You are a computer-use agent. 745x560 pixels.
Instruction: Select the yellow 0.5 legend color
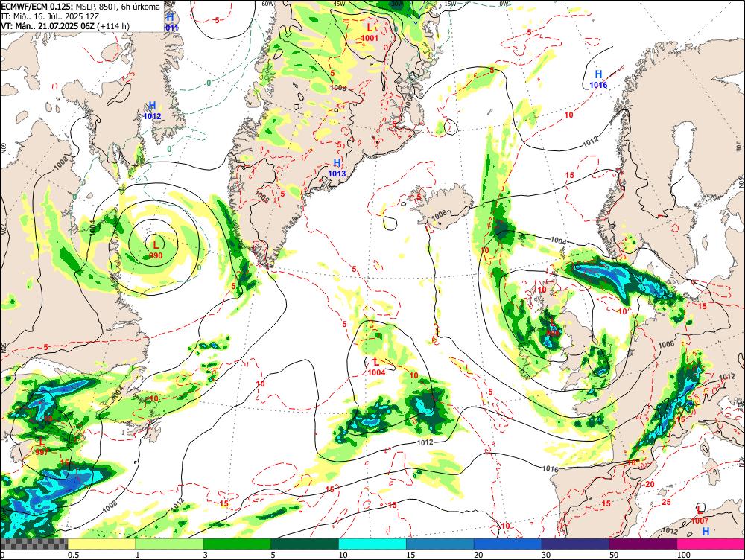[x=101, y=544]
